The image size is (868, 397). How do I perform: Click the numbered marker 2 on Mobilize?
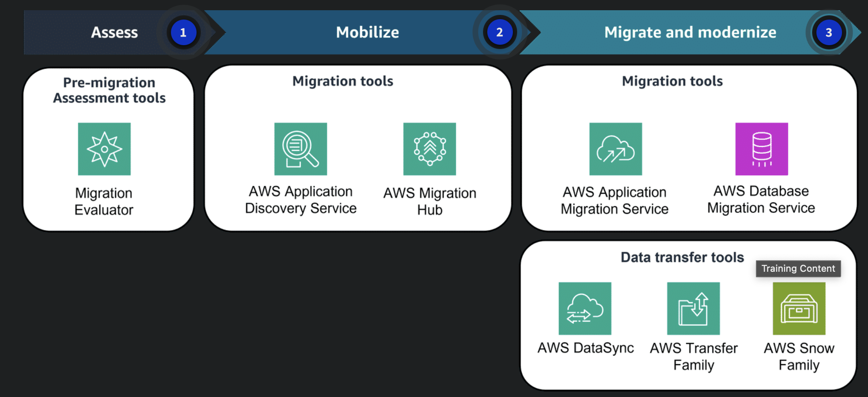pos(500,32)
